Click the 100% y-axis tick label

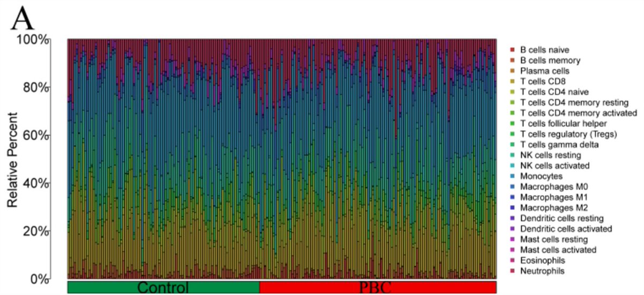(33, 40)
